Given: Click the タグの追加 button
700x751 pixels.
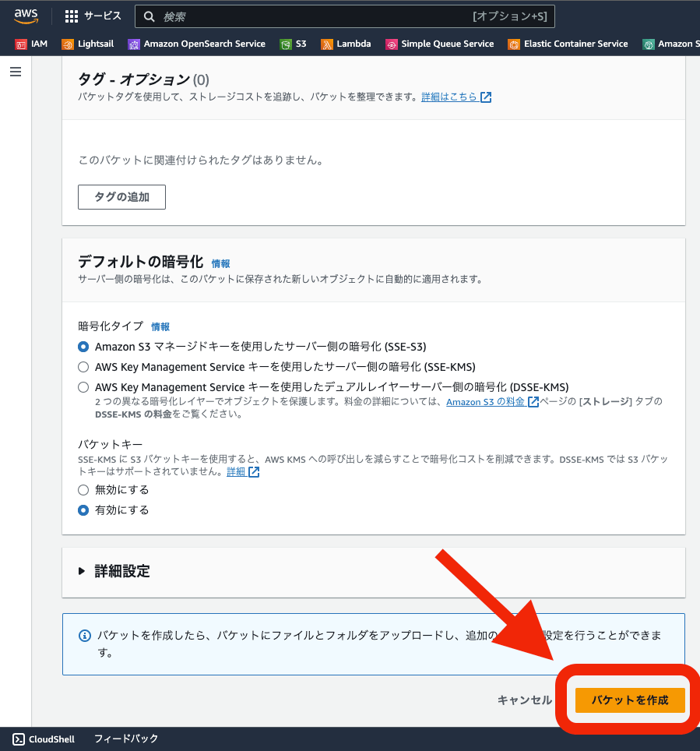Looking at the screenshot, I should (x=121, y=197).
